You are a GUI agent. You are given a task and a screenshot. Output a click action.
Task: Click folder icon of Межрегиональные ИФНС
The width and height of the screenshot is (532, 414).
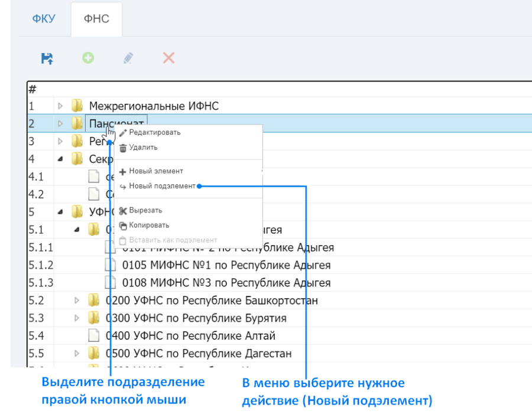pyautogui.click(x=77, y=106)
